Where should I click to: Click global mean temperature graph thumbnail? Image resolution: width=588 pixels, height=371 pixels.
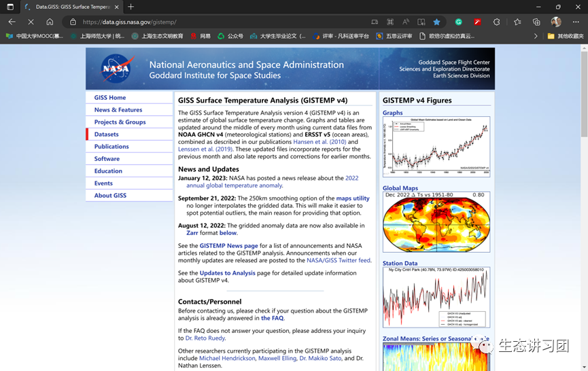click(436, 147)
